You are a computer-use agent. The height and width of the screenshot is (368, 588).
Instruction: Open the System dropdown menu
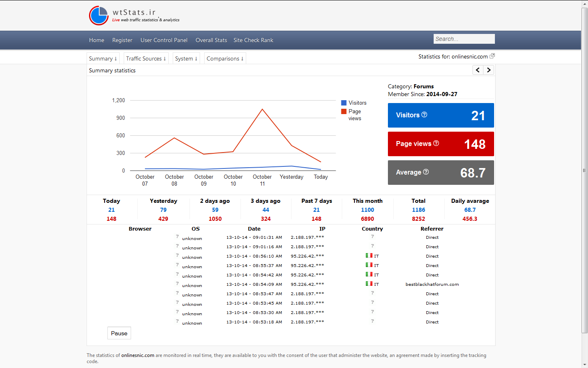(186, 58)
